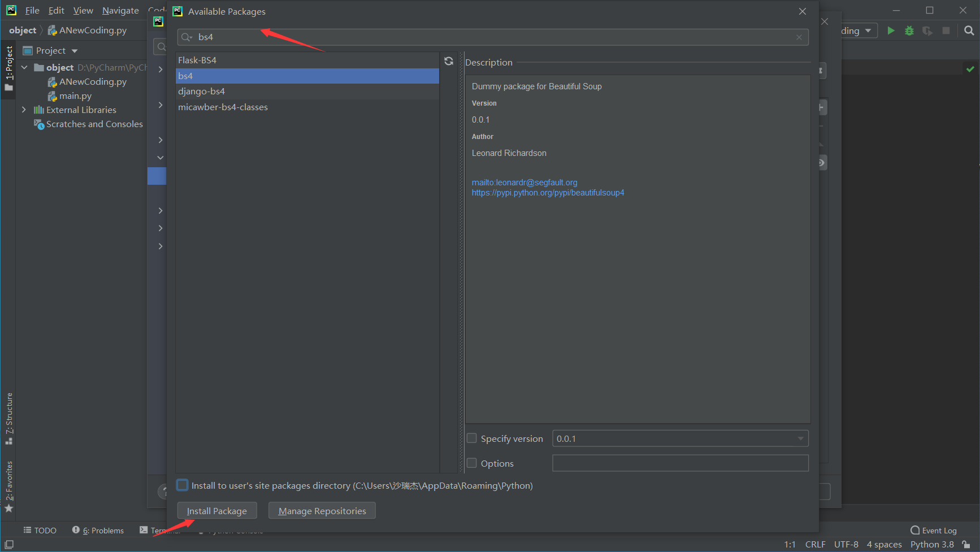The width and height of the screenshot is (980, 552).
Task: Select main.py in project tree
Action: pos(75,95)
